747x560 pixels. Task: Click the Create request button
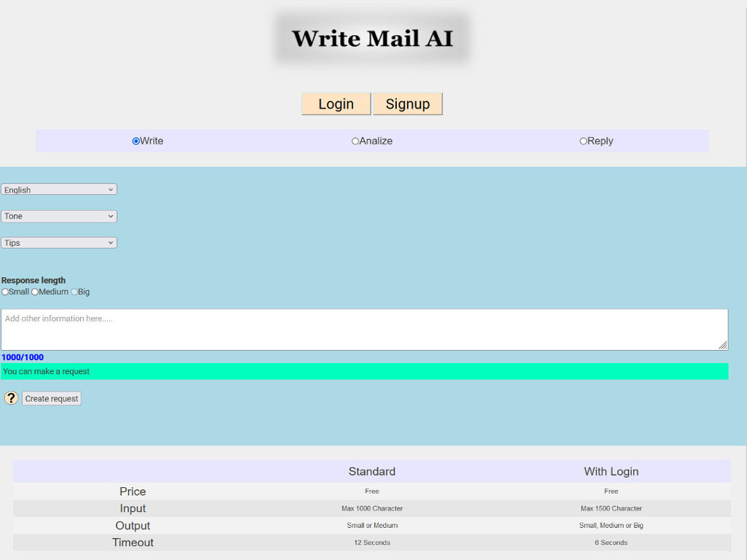coord(52,399)
